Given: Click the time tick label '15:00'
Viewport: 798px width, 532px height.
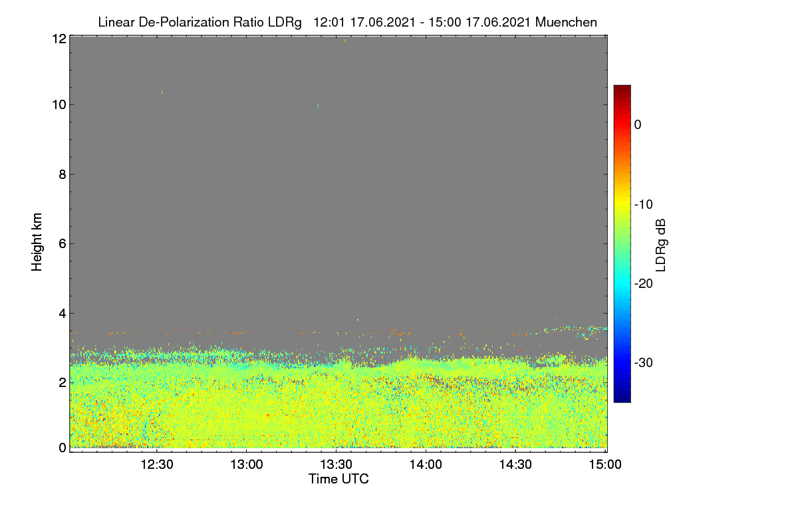Looking at the screenshot, I should click(606, 465).
